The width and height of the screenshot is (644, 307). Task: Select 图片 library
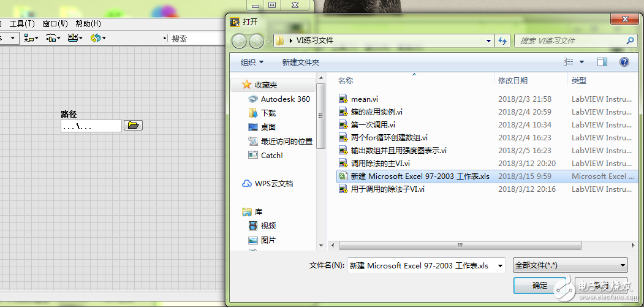[268, 240]
